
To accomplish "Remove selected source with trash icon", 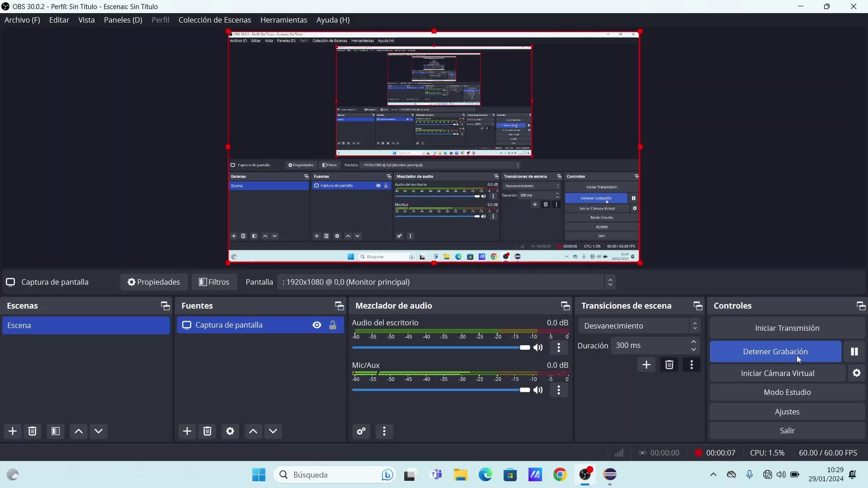I will coord(208,432).
